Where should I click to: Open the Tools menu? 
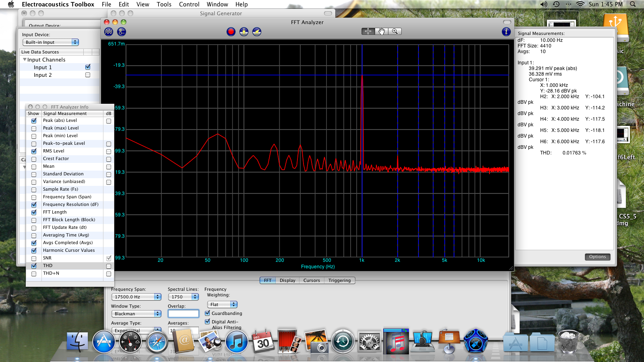tap(164, 4)
